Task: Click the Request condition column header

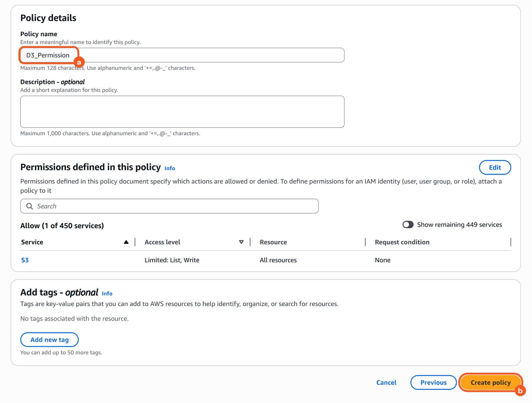Action: click(x=402, y=242)
